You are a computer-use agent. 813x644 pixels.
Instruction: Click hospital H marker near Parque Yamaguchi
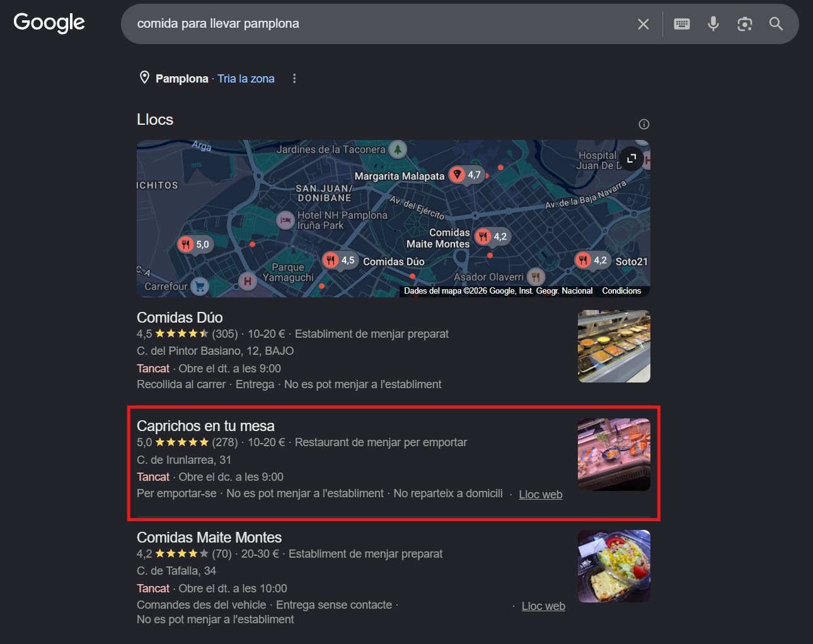[248, 282]
